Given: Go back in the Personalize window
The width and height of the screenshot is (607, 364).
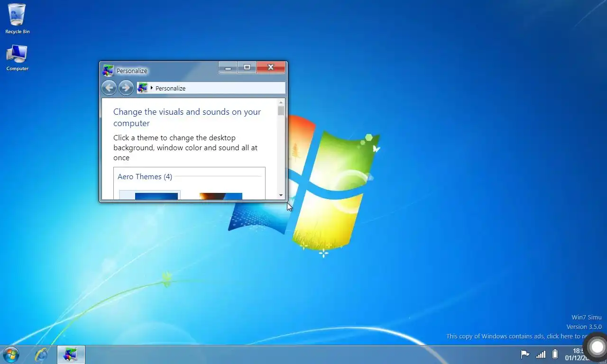Looking at the screenshot, I should tap(109, 88).
